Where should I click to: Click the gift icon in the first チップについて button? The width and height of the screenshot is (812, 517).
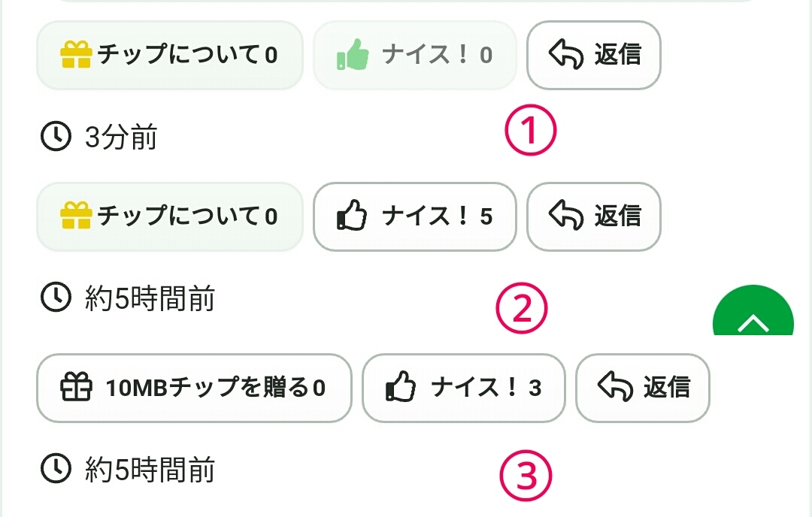tap(75, 55)
